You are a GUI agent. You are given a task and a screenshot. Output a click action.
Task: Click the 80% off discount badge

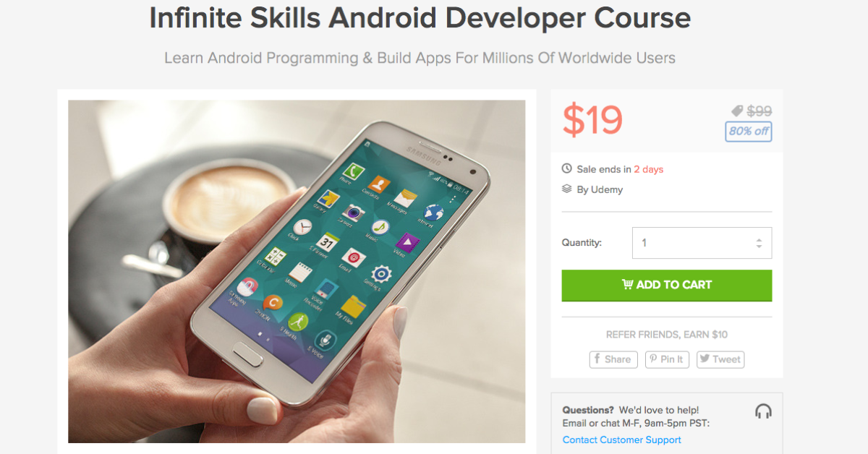(749, 132)
